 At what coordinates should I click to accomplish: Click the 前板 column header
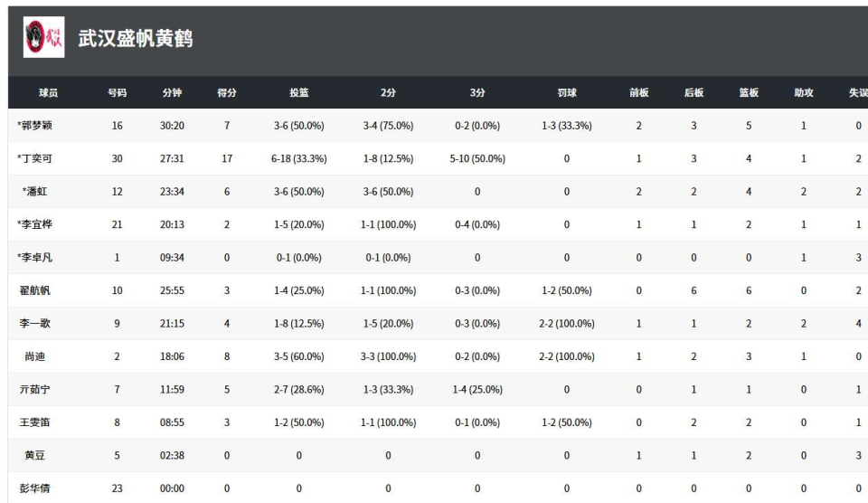point(638,92)
